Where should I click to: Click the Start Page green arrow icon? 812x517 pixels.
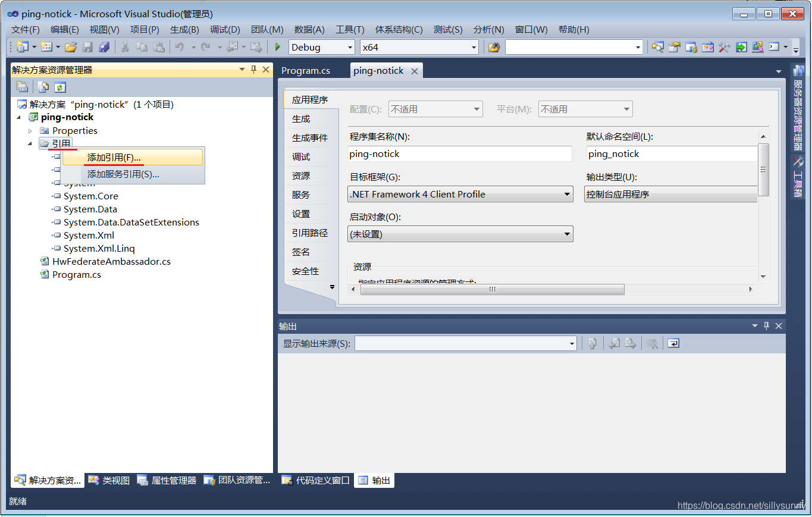click(x=741, y=47)
